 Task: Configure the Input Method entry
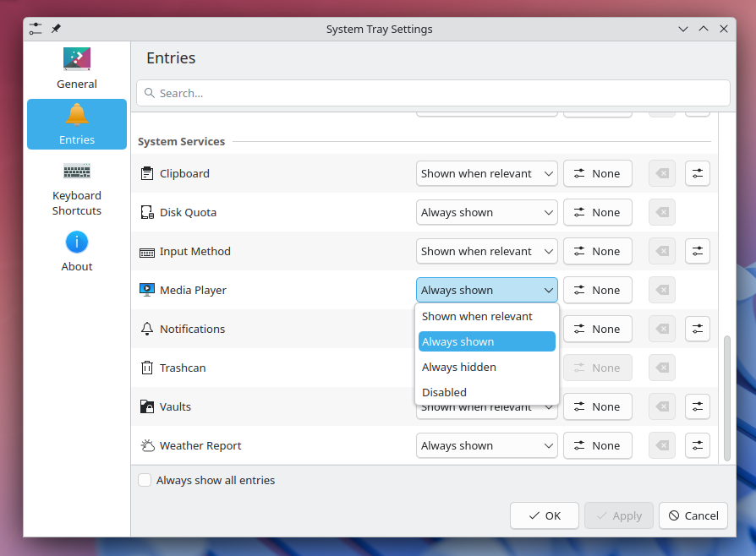click(698, 252)
